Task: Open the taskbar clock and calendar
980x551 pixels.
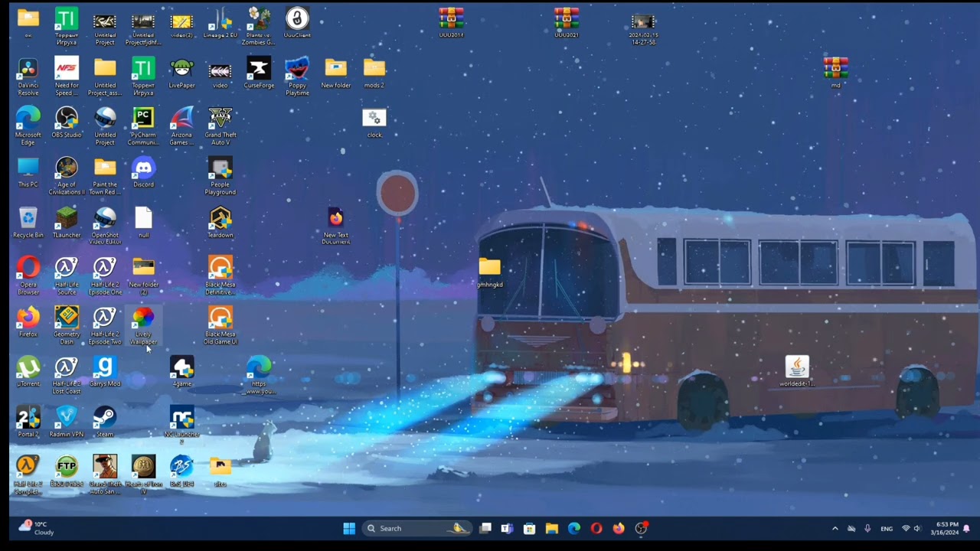Action: point(946,528)
